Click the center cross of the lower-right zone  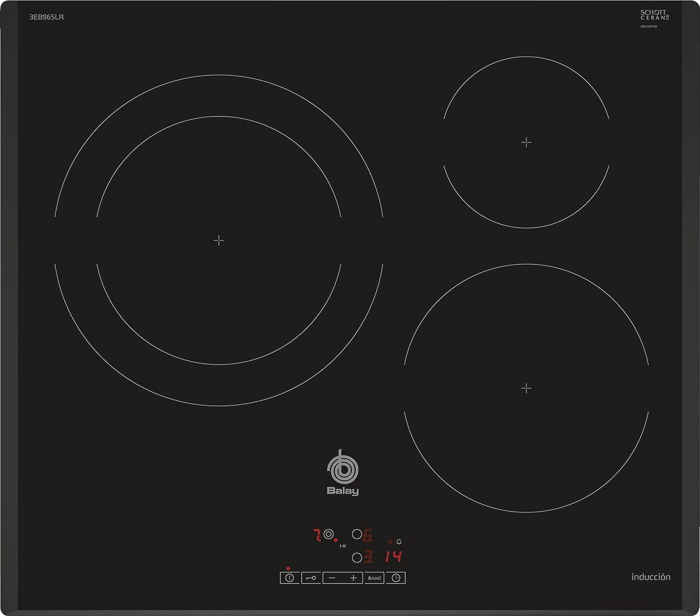click(x=526, y=388)
